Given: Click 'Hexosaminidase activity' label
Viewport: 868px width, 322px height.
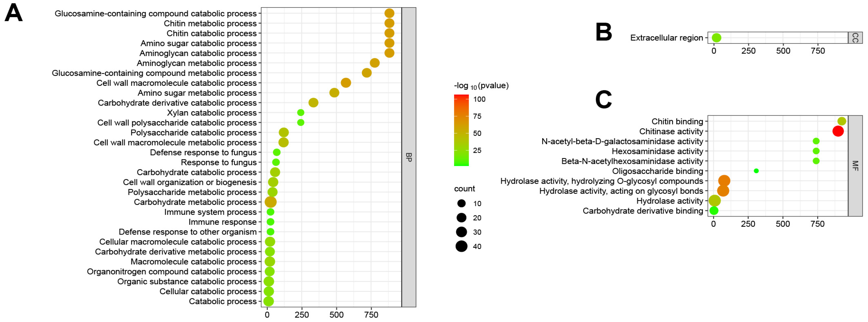Looking at the screenshot, I should click(x=657, y=151).
